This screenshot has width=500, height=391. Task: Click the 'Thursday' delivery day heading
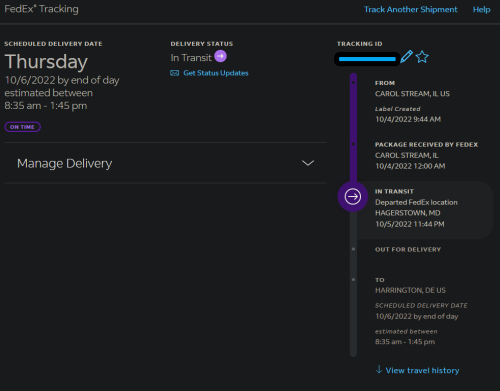(x=46, y=62)
